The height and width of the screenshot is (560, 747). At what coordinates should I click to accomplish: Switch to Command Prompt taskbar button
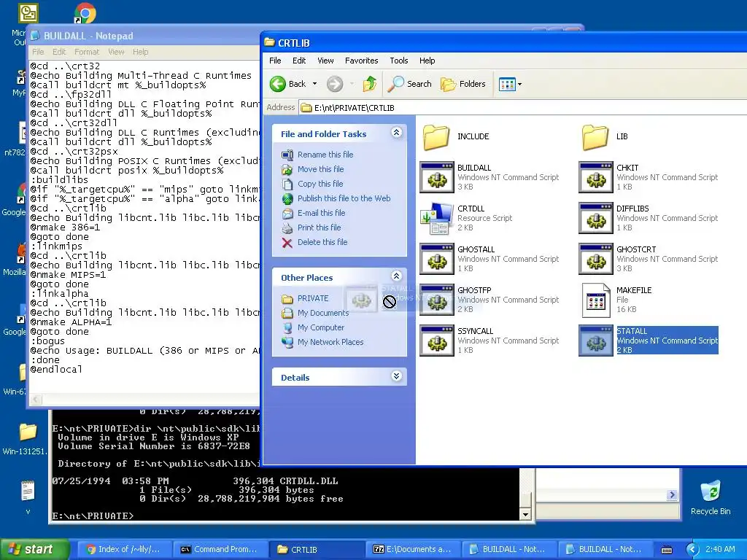[219, 550]
